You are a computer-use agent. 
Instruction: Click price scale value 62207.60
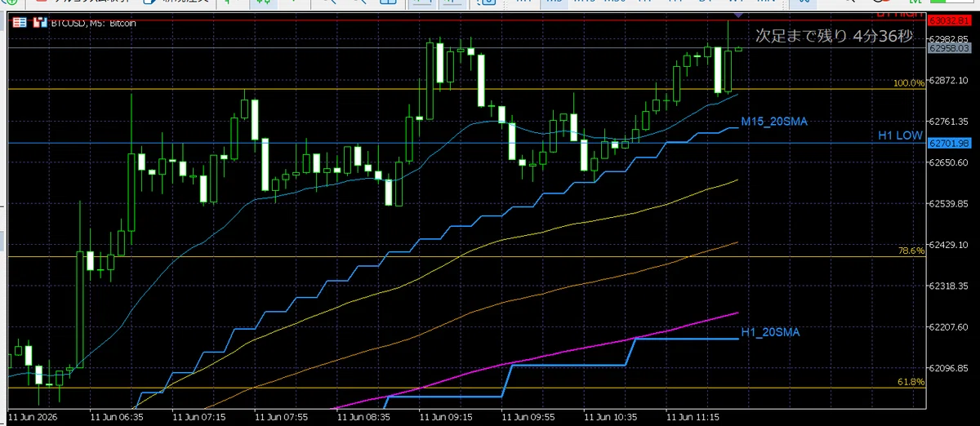[x=949, y=327]
